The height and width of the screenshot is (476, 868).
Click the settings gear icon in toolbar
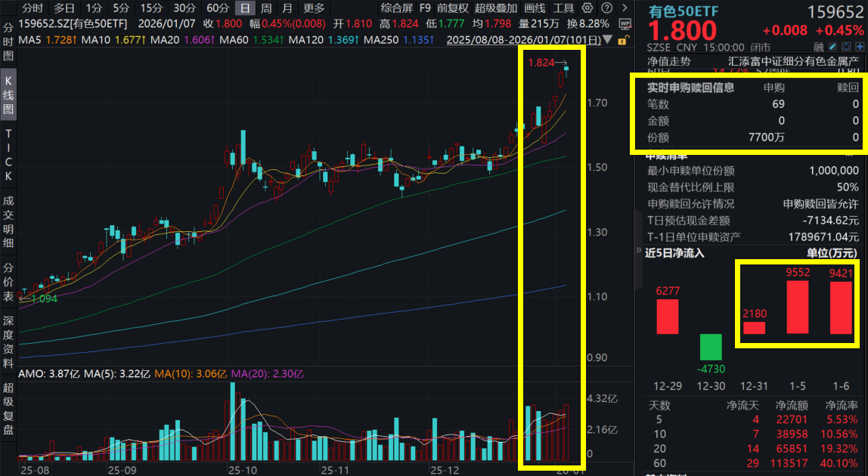point(587,7)
